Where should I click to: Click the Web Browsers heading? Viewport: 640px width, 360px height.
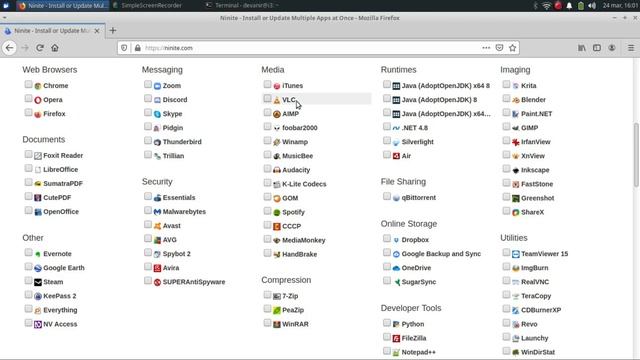pyautogui.click(x=49, y=70)
